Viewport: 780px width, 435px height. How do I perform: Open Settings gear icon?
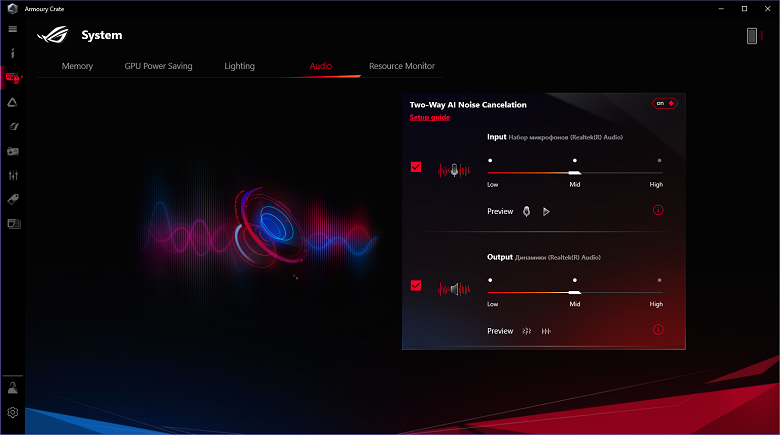coord(13,413)
